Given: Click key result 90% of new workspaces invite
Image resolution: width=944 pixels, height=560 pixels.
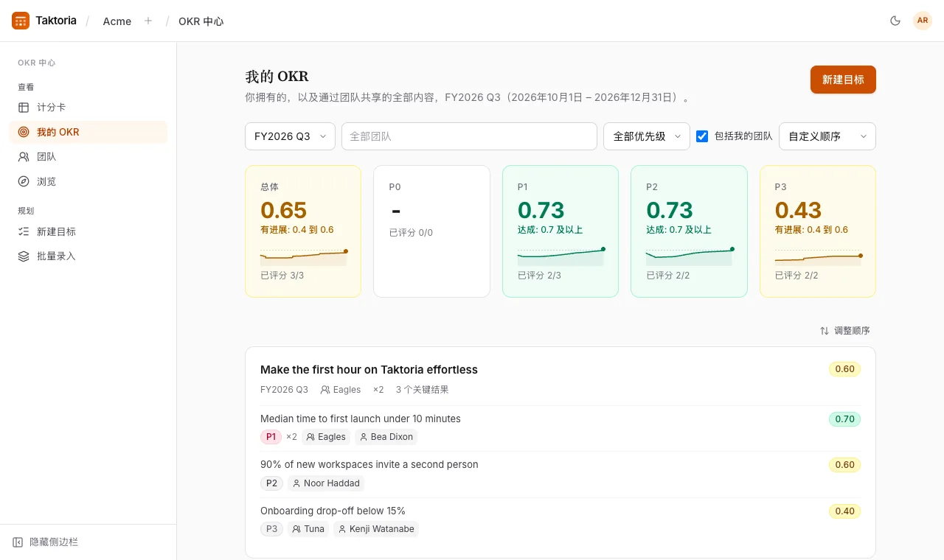Looking at the screenshot, I should [369, 465].
